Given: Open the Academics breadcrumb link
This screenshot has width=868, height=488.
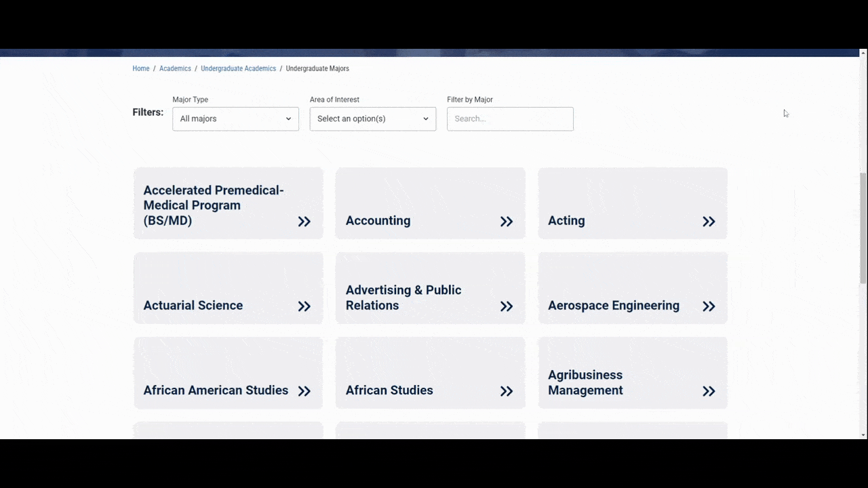Looking at the screenshot, I should click(x=175, y=68).
